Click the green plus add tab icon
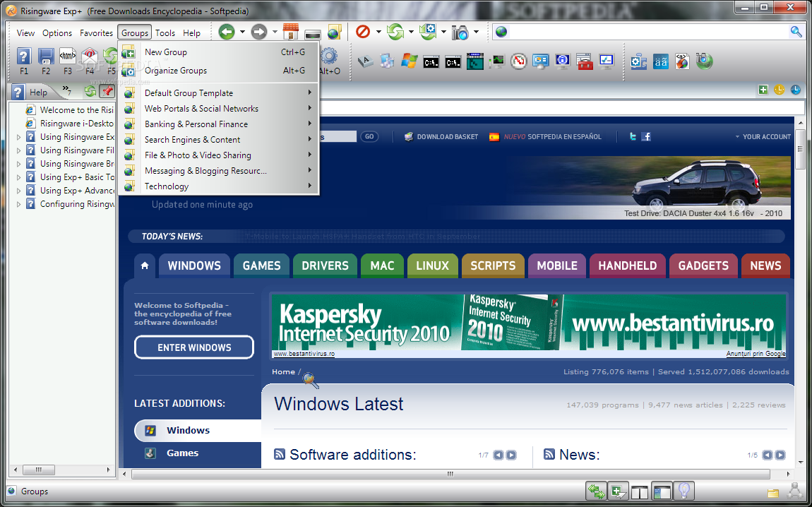The width and height of the screenshot is (812, 507). [763, 90]
